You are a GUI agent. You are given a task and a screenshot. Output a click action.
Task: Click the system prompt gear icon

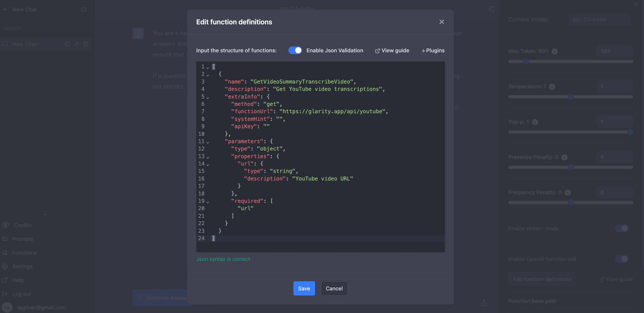pos(138,33)
